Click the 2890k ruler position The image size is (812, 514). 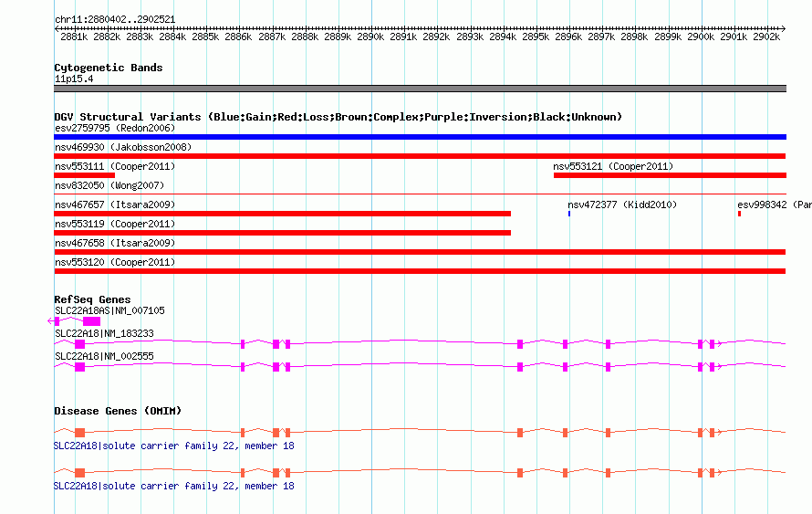[370, 37]
